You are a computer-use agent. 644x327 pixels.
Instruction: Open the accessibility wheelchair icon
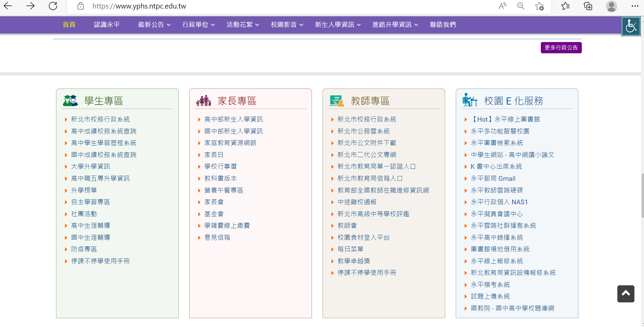631,26
